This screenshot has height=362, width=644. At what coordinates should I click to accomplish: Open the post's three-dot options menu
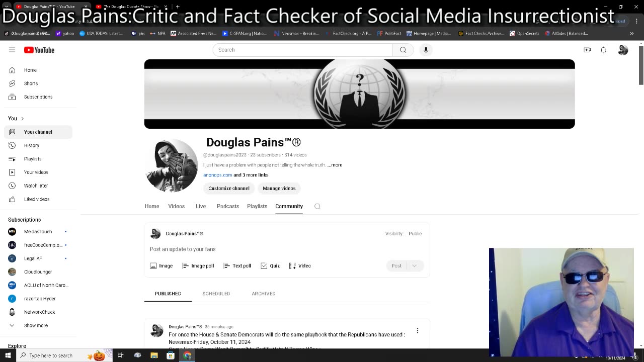pos(417,330)
